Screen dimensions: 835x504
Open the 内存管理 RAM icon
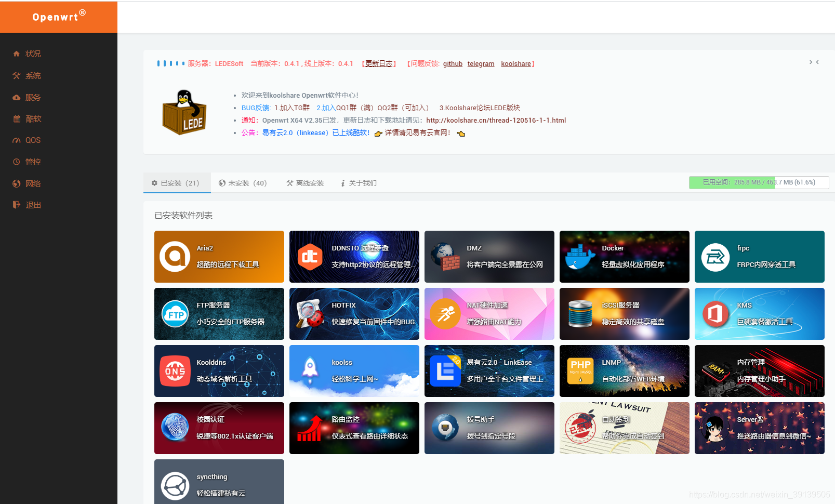tap(715, 371)
